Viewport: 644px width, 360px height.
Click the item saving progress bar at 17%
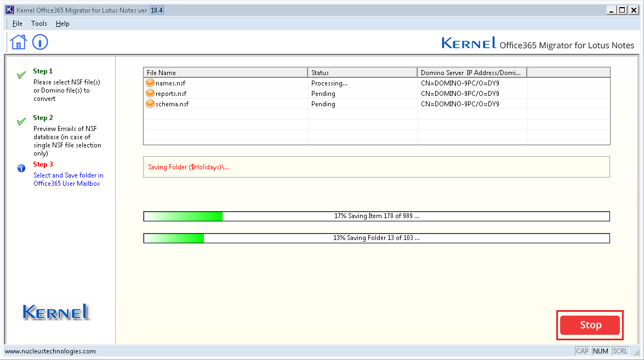click(x=377, y=216)
